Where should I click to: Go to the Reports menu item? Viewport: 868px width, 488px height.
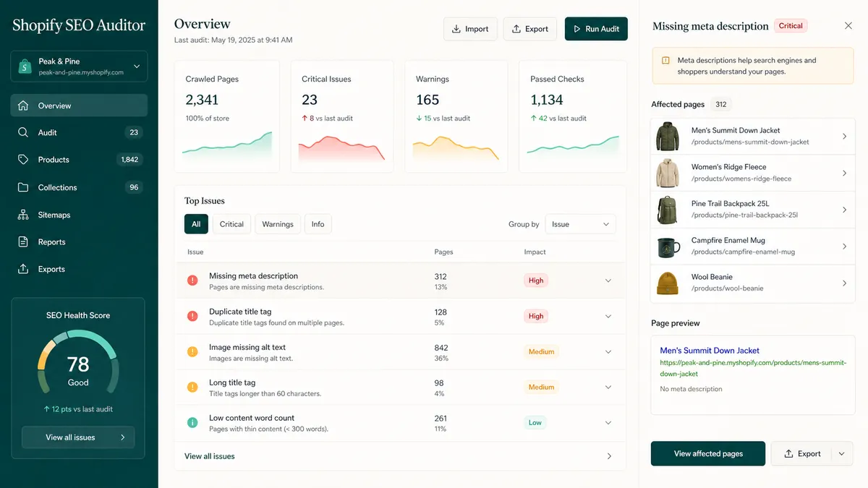(x=79, y=242)
